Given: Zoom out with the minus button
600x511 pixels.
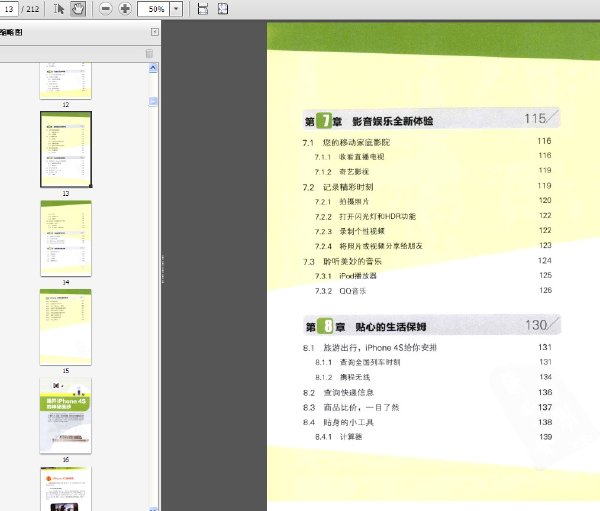Looking at the screenshot, I should (106, 8).
